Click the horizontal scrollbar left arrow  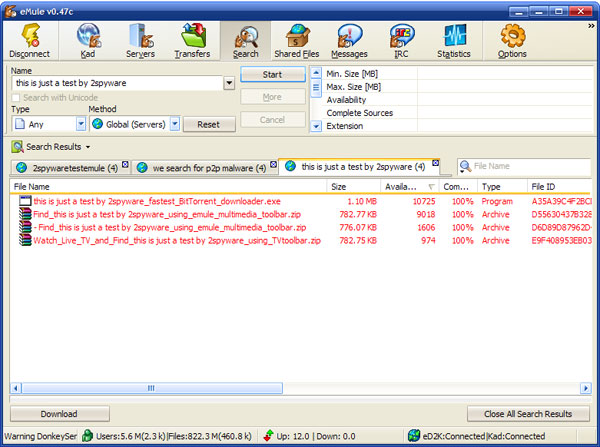pyautogui.click(x=16, y=388)
